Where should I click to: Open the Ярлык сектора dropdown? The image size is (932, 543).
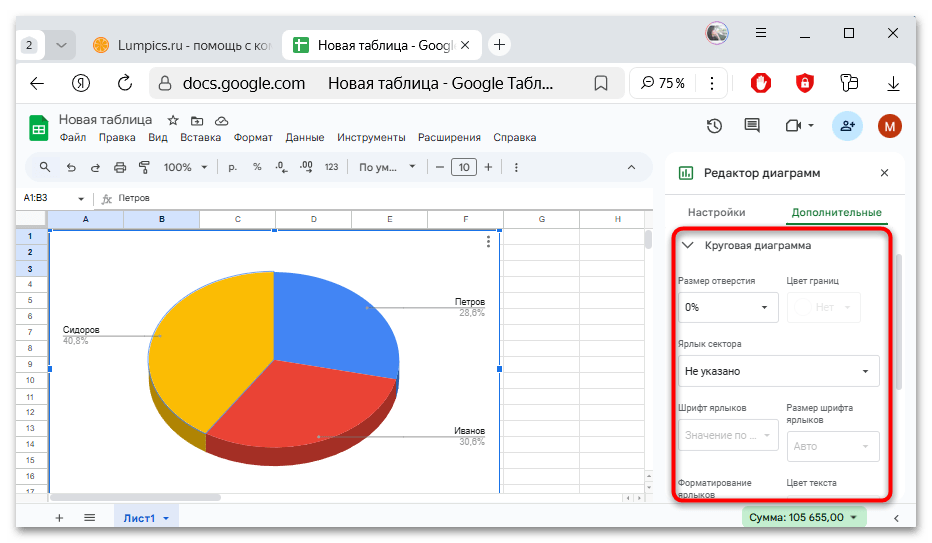tap(778, 371)
